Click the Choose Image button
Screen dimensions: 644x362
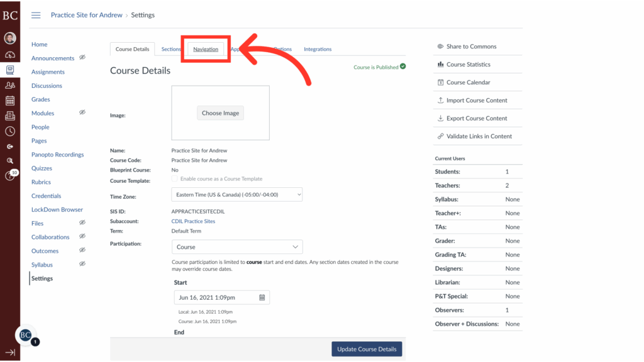point(220,112)
